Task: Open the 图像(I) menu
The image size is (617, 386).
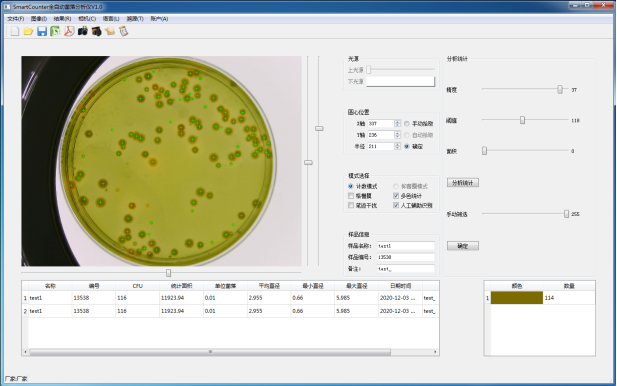Action: [39, 18]
